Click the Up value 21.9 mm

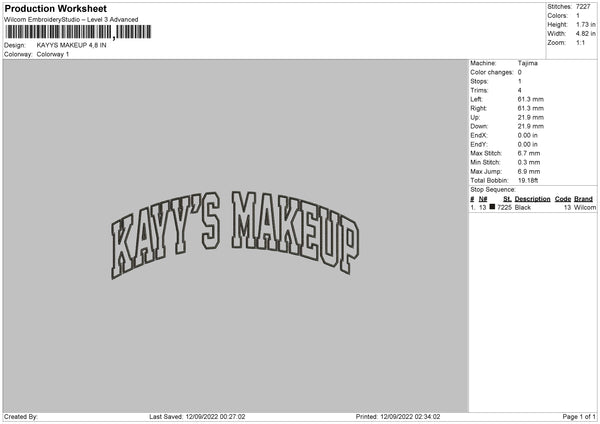(x=530, y=117)
